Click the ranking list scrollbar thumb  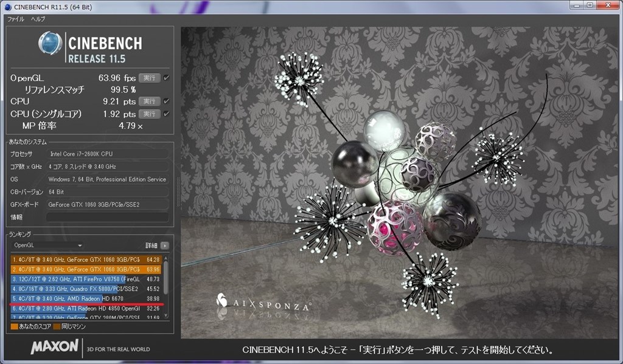[166, 278]
